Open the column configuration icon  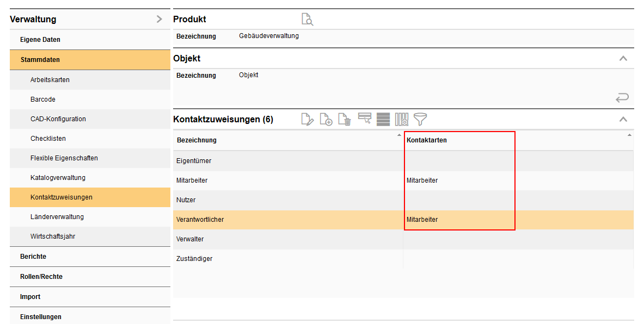(401, 119)
